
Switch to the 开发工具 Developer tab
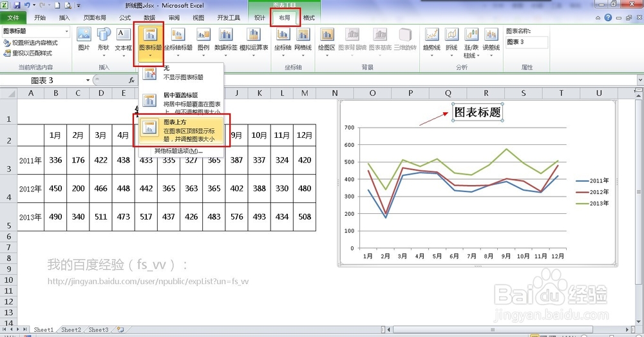point(229,17)
